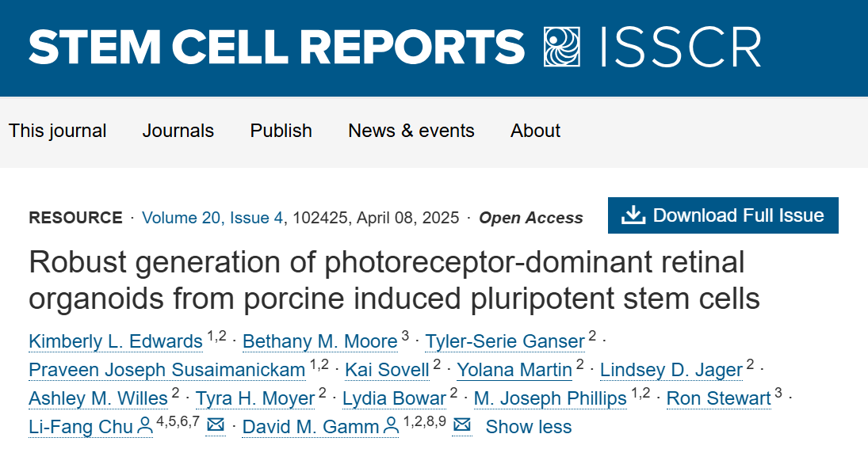Expand the This journal menu

[x=57, y=131]
